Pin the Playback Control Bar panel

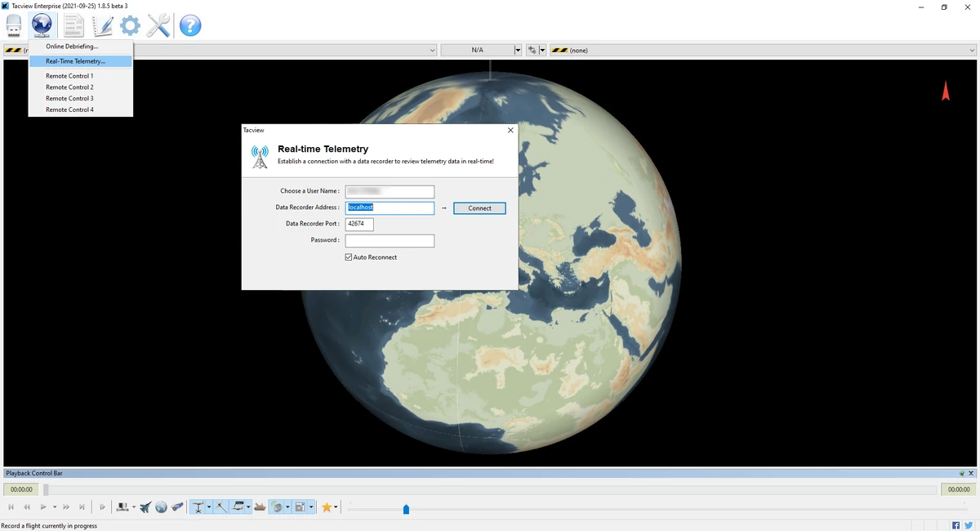pyautogui.click(x=961, y=474)
